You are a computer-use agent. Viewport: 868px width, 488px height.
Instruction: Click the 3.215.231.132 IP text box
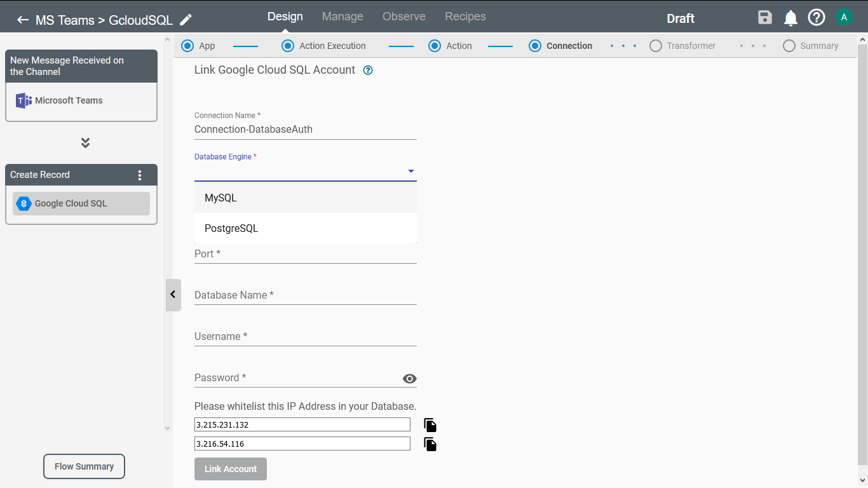coord(302,424)
